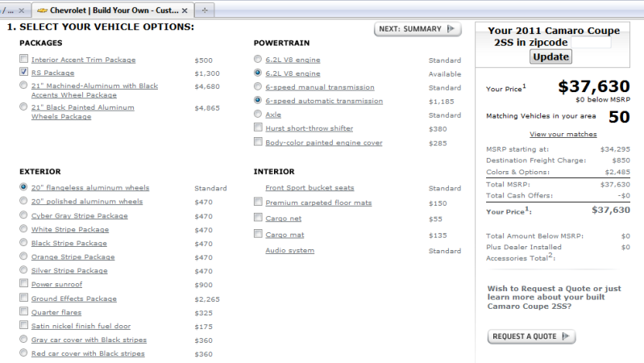Screen dimensions: 644x363
Task: Select the available 6.2L V8 engine radio
Action: coord(257,73)
